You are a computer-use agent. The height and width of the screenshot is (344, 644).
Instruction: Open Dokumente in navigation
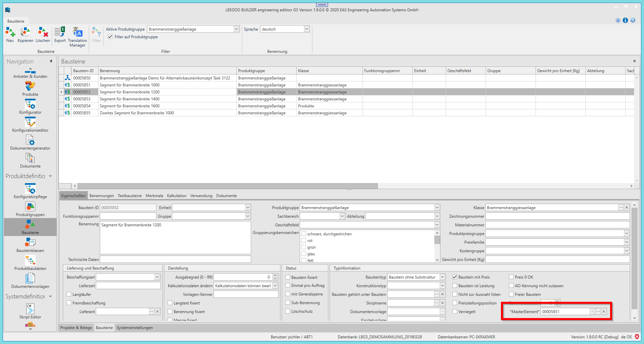point(30,161)
